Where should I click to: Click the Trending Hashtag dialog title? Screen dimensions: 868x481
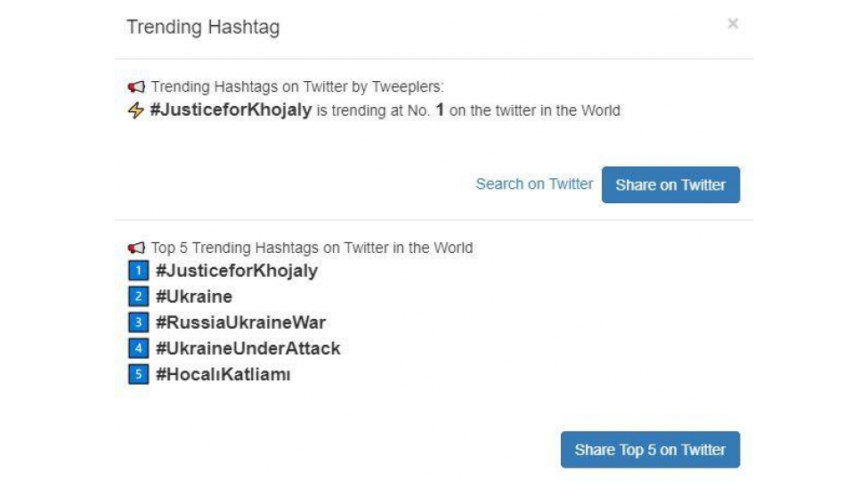[x=203, y=27]
